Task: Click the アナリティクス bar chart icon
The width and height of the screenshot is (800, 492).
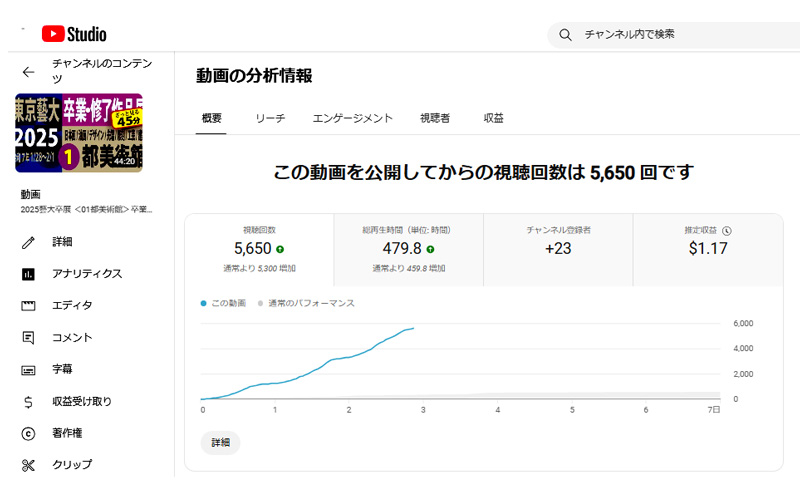Action: [x=29, y=275]
